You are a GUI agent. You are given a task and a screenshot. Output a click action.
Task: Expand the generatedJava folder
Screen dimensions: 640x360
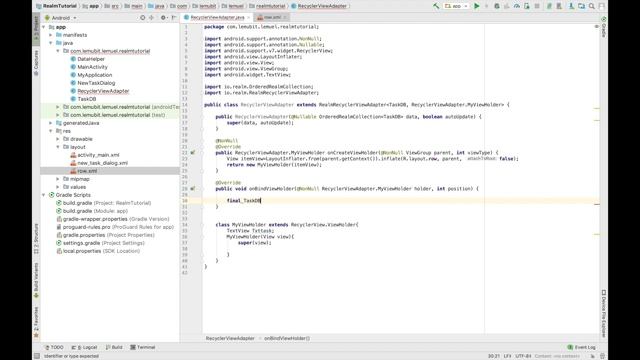(x=51, y=123)
